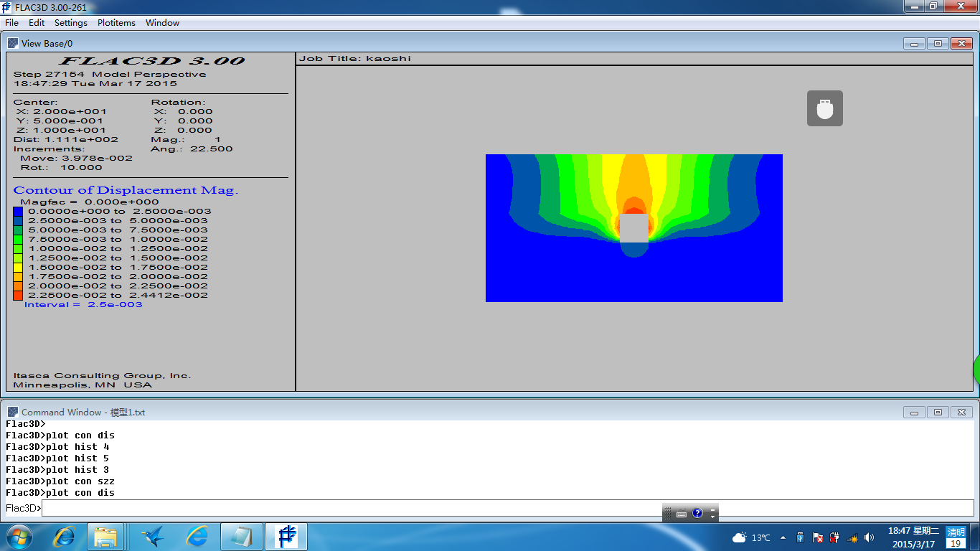This screenshot has height=551, width=980.
Task: Click the volume speaker tray icon
Action: coord(870,537)
